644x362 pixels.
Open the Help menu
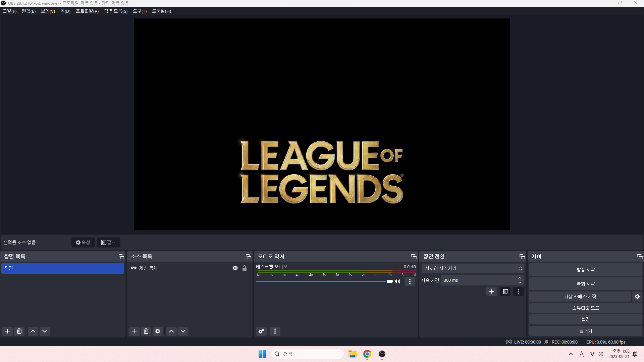point(162,11)
